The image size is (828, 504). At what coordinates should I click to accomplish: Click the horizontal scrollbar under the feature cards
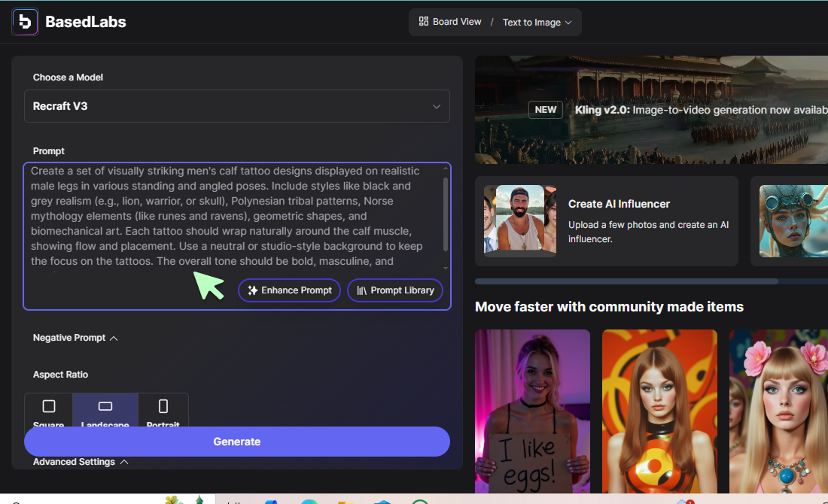click(x=626, y=281)
